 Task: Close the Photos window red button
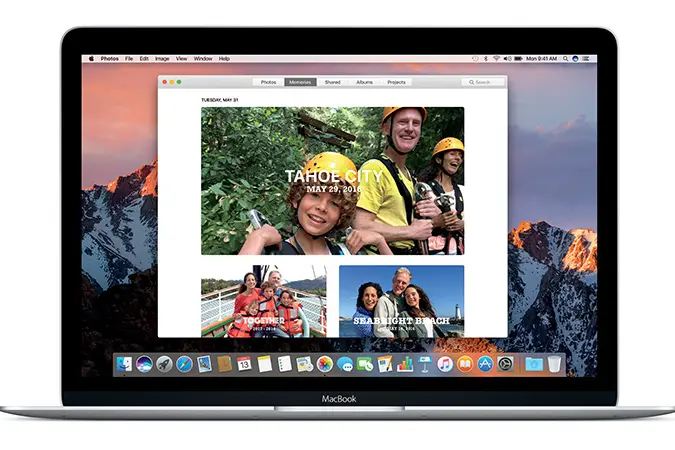[x=164, y=82]
